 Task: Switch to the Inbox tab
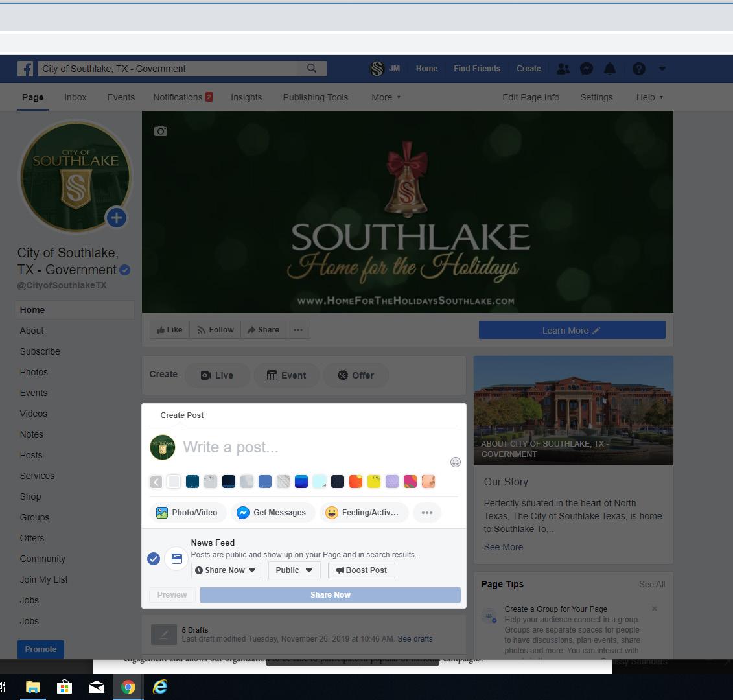pyautogui.click(x=75, y=97)
